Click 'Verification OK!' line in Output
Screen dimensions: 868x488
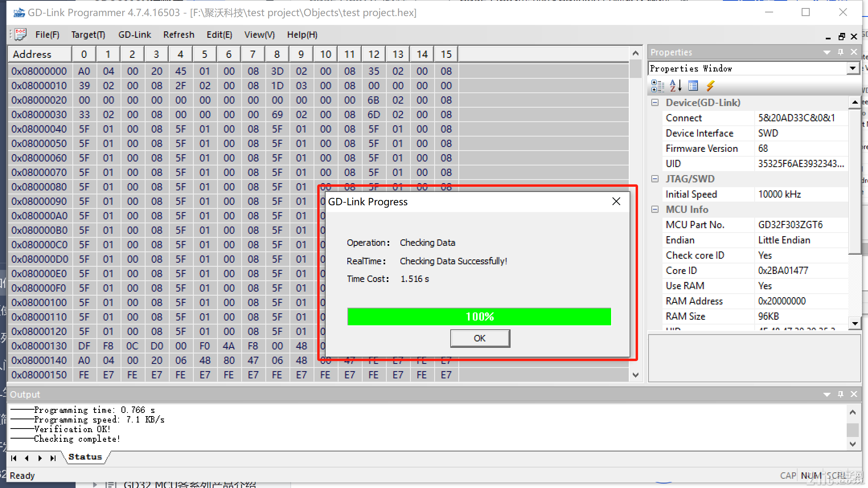click(x=72, y=429)
